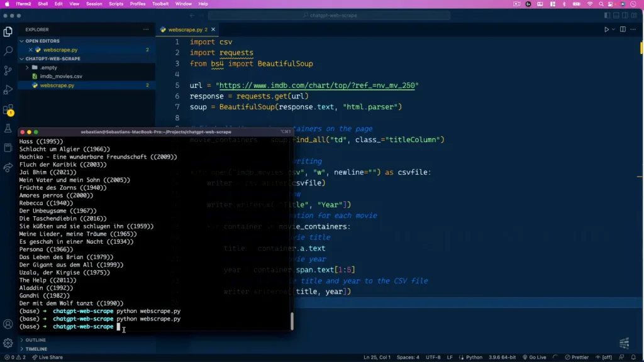
Task: Open the iTerm2 menu
Action: click(23, 4)
